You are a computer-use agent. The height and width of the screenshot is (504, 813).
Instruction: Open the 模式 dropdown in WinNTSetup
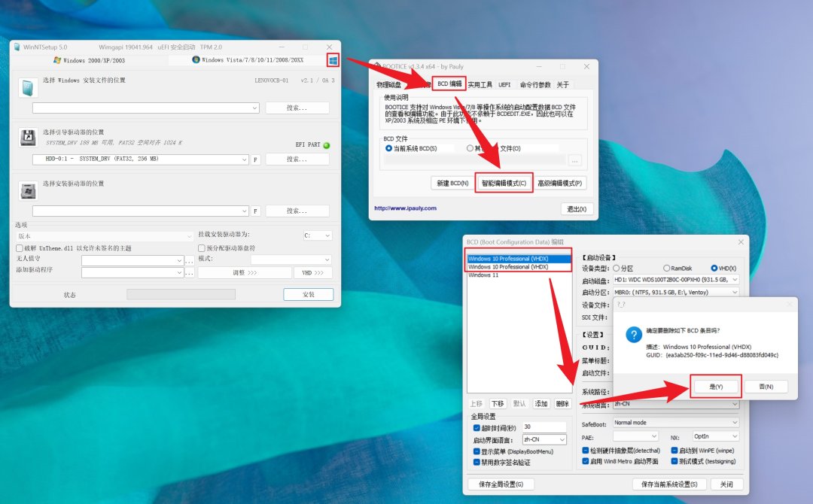[x=291, y=259]
